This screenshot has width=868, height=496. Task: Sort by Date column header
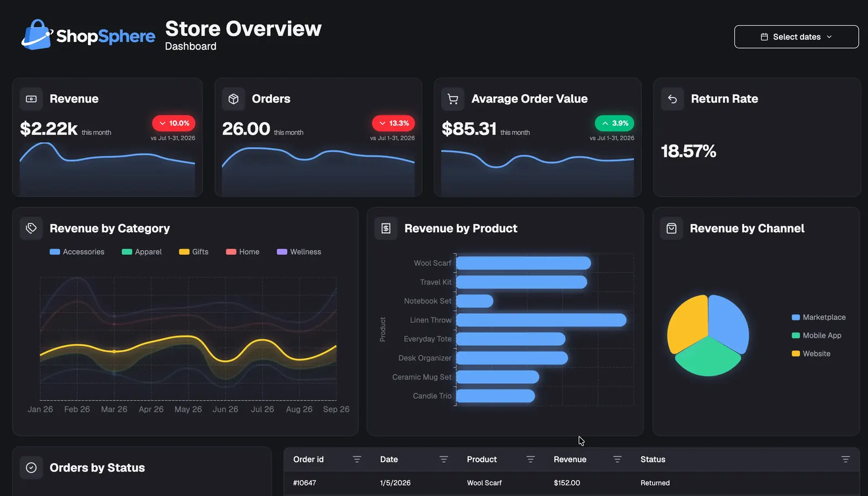click(x=389, y=459)
